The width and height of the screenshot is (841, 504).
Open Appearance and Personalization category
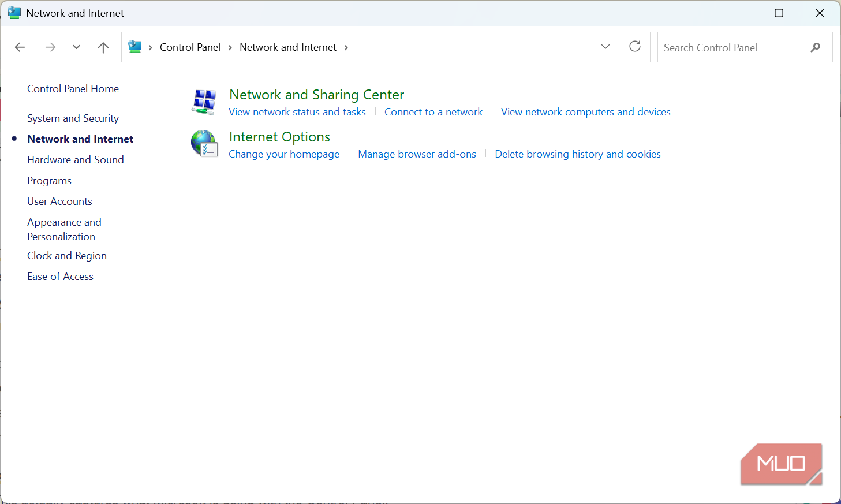(64, 229)
